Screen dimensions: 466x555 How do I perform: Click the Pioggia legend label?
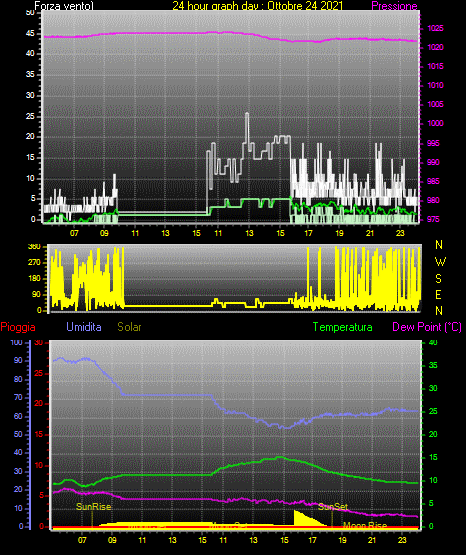click(18, 327)
